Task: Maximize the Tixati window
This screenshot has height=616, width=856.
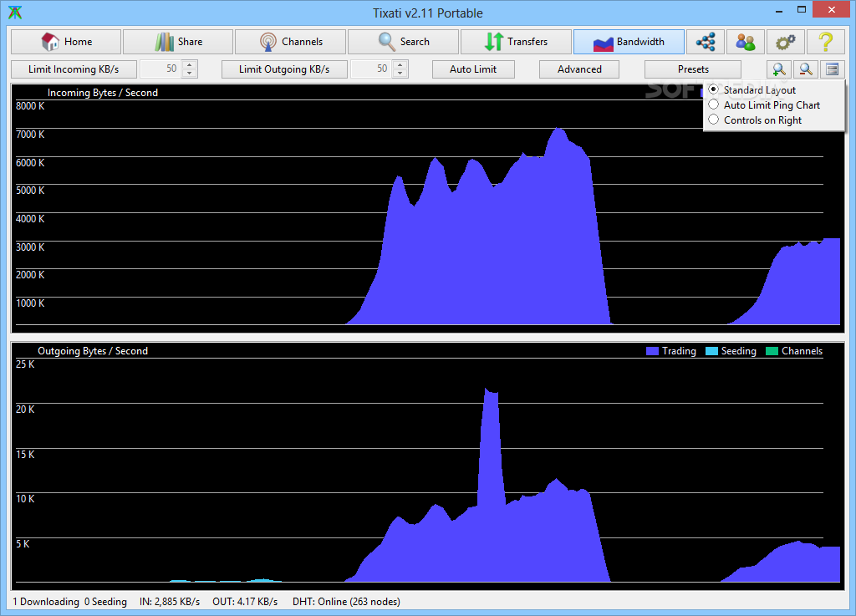Action: [802, 10]
